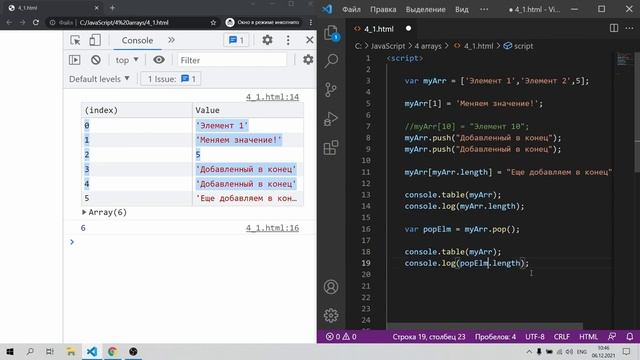Close the DevTools panel

pyautogui.click(x=310, y=40)
